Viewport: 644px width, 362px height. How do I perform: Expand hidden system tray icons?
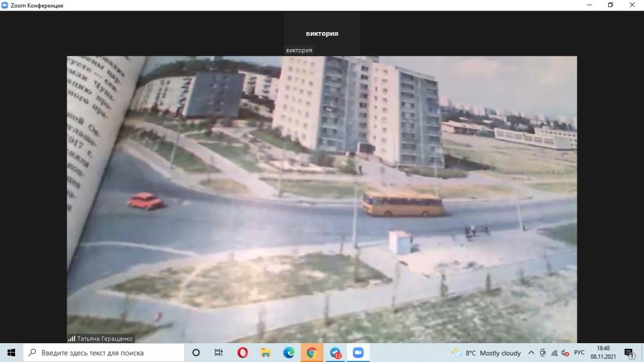click(531, 353)
